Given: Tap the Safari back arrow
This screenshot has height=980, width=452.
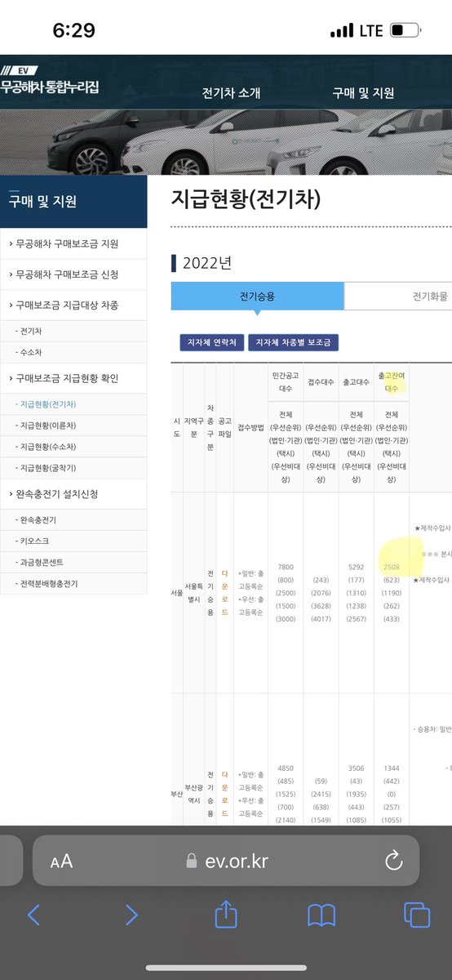Looking at the screenshot, I should (x=33, y=915).
